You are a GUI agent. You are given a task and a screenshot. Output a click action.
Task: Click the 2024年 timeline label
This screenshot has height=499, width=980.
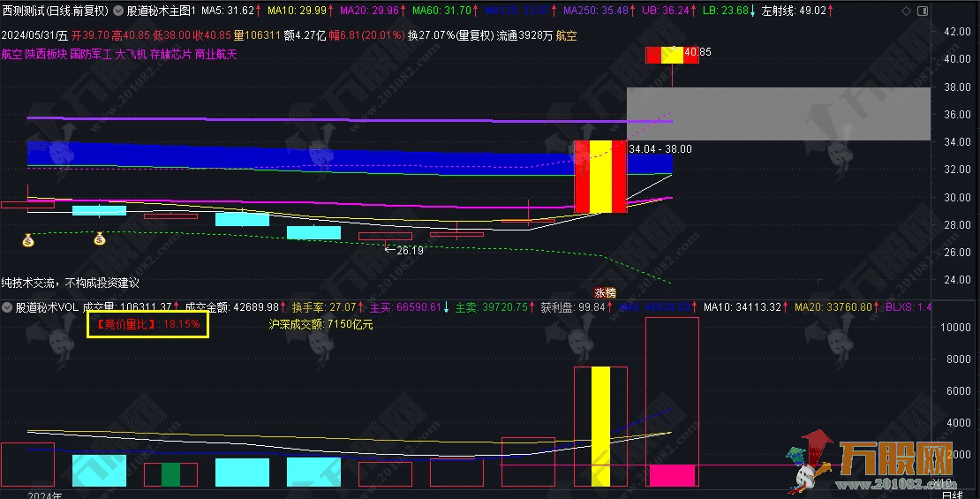(x=45, y=495)
